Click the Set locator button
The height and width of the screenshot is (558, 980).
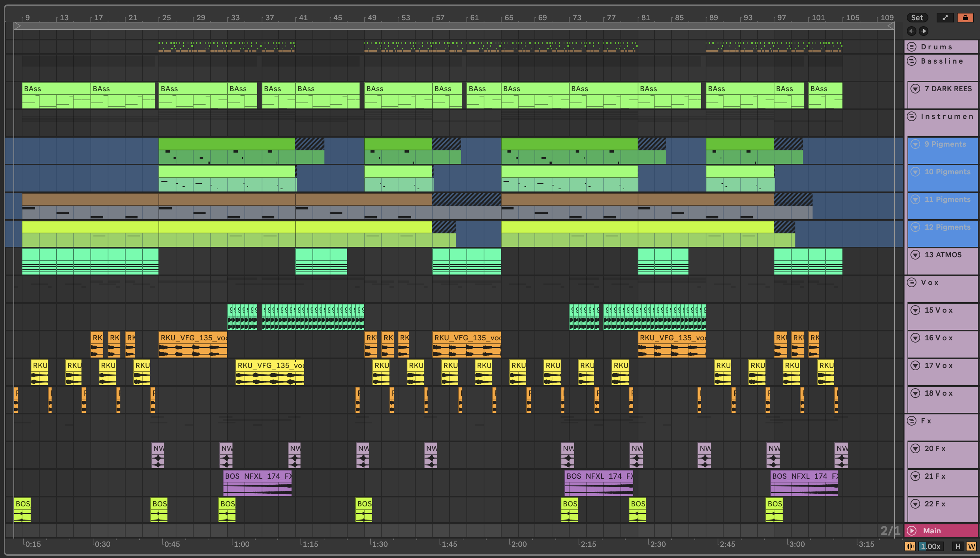point(917,18)
